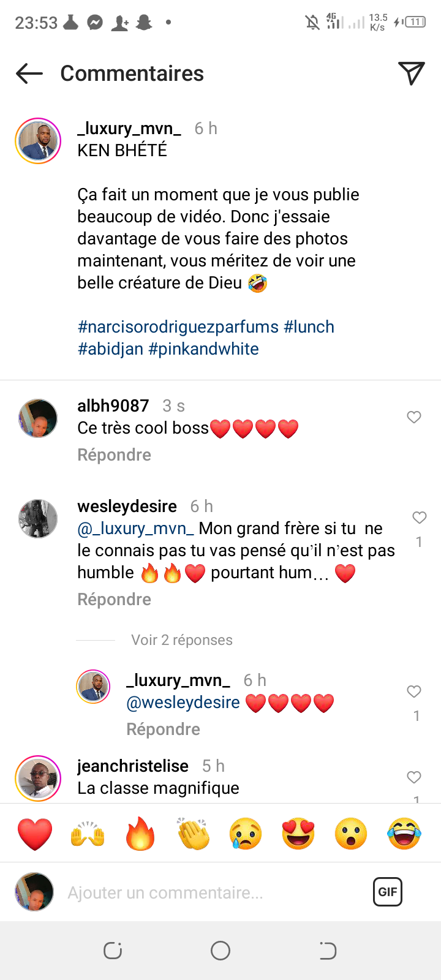
Task: Insert the raised hands emoji
Action: tap(88, 834)
